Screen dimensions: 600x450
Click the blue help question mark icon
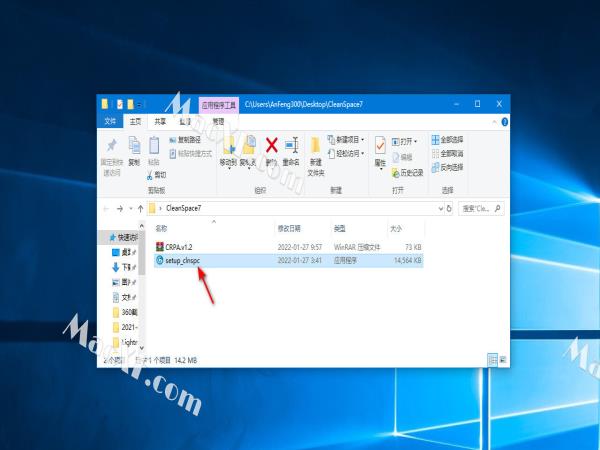point(505,122)
